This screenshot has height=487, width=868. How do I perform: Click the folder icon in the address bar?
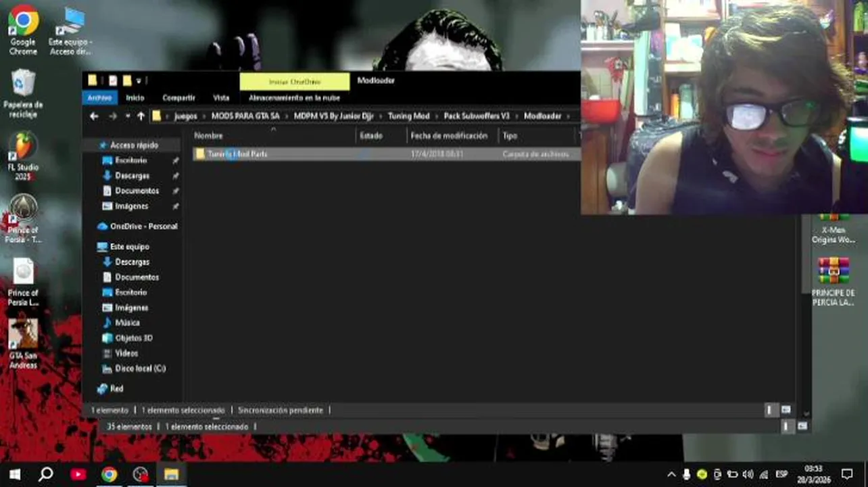coord(156,116)
